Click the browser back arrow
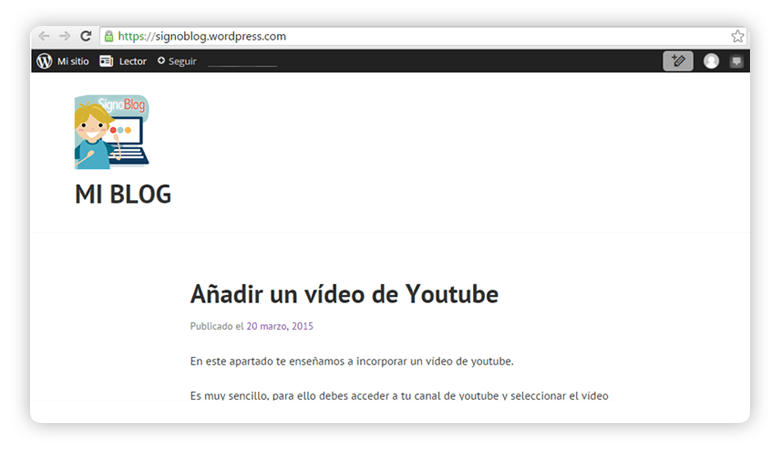The height and width of the screenshot is (450, 780). tap(44, 36)
